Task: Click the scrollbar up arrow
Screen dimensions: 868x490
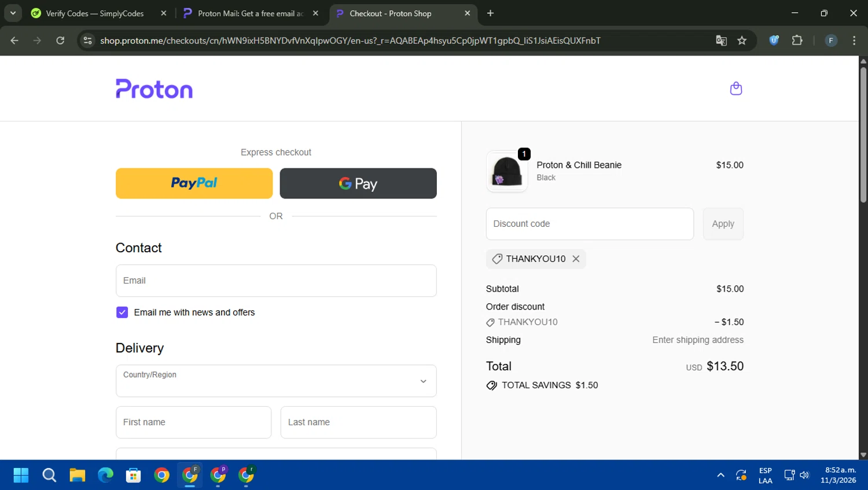Action: click(863, 61)
